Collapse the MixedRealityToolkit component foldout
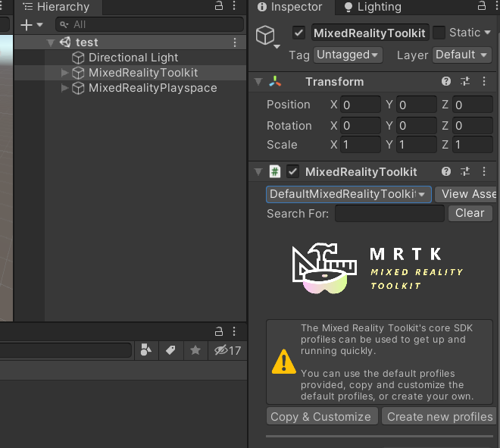 pos(258,172)
